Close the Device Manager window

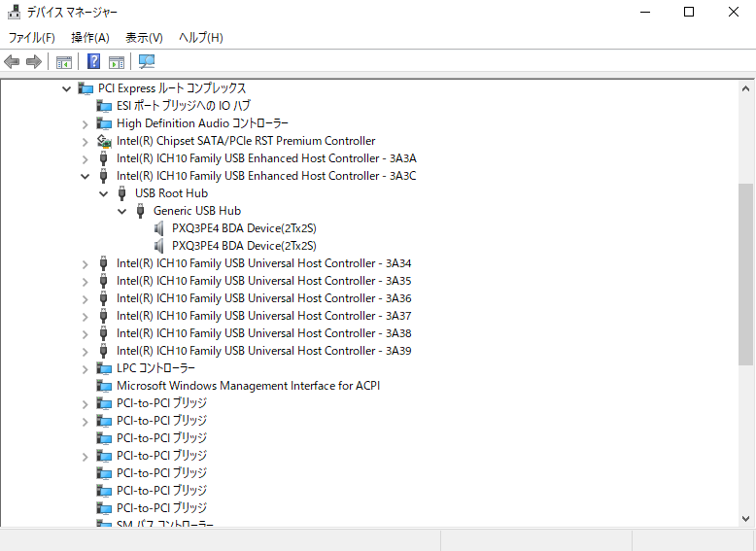(734, 12)
